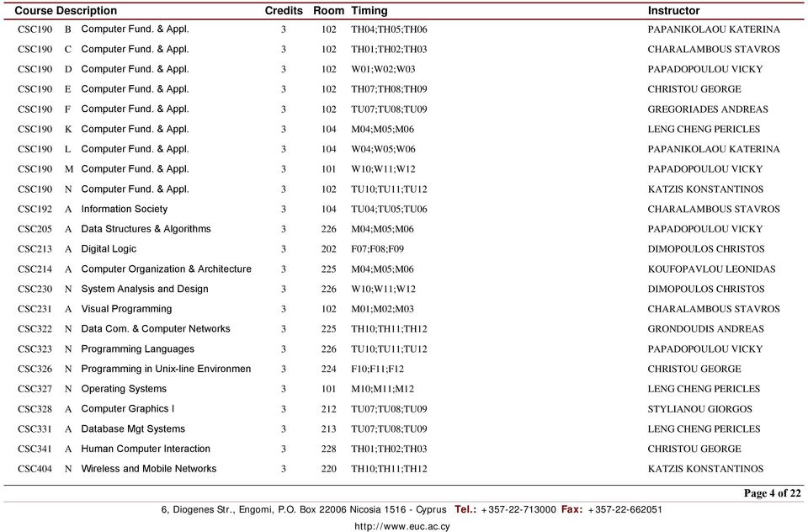This screenshot has height=532, width=808.
Task: Click room 213 for Database Mgt Systems
Action: (x=329, y=429)
